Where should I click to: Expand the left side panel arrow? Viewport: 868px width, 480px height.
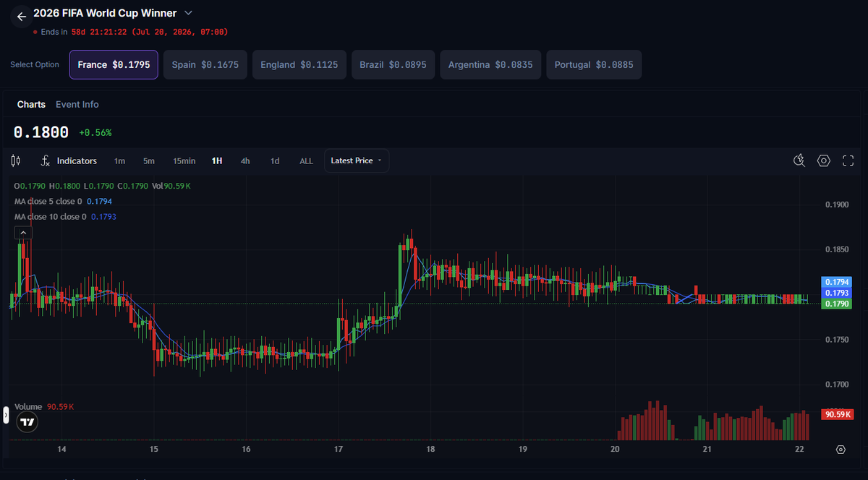6,415
